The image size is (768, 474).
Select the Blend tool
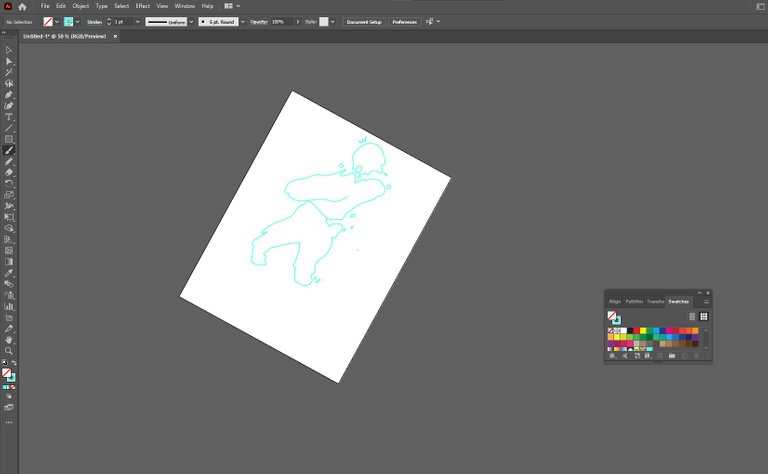(x=9, y=284)
